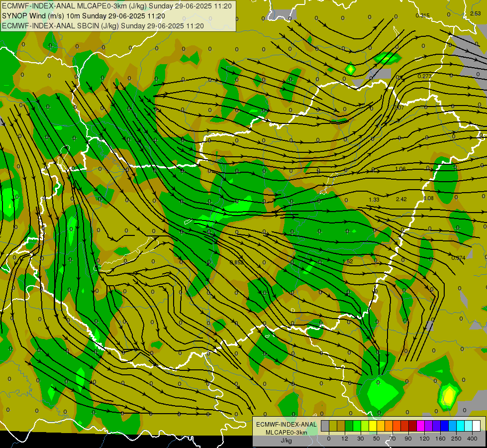Click the legend tick value 30
The image size is (487, 448).
click(361, 439)
